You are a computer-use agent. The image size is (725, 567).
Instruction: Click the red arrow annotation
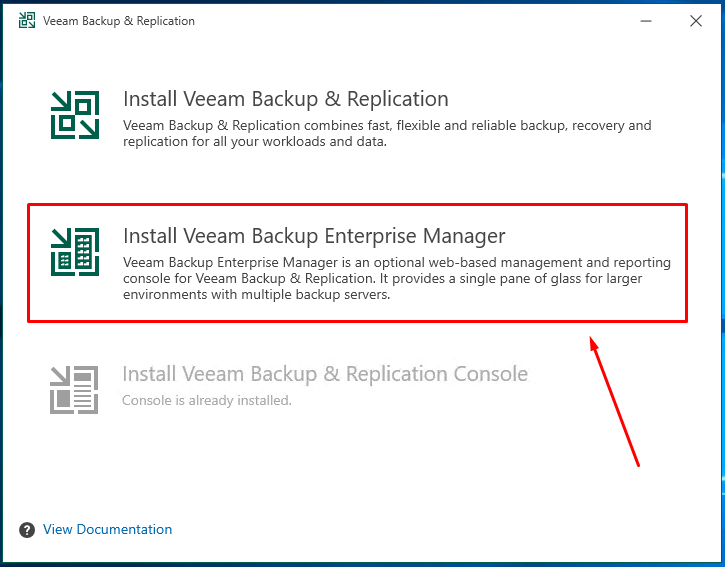[614, 401]
